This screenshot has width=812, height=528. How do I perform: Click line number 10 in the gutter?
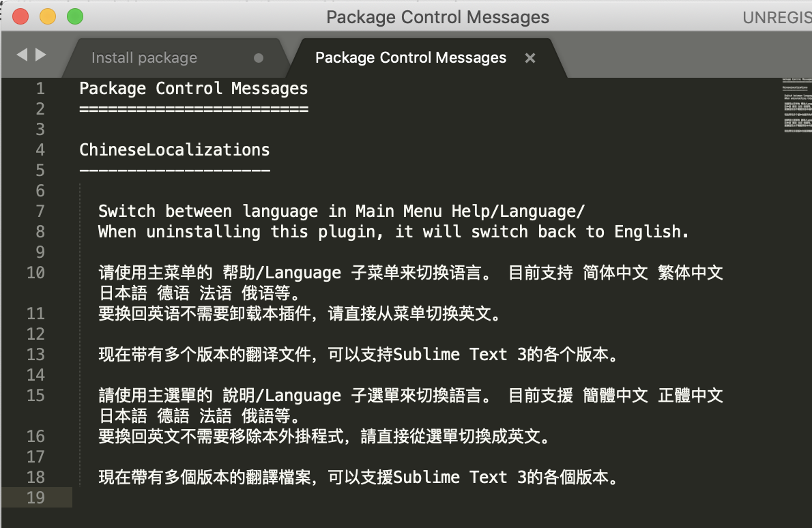pos(35,272)
